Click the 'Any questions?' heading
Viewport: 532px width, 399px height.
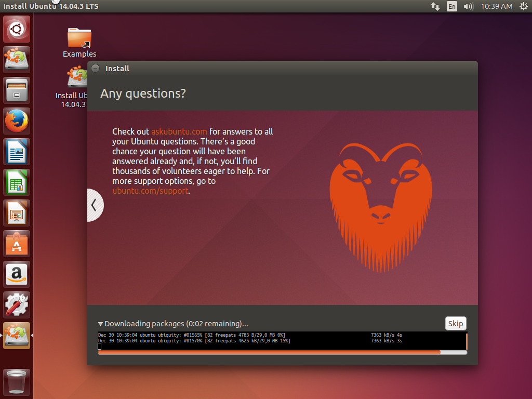click(x=143, y=94)
